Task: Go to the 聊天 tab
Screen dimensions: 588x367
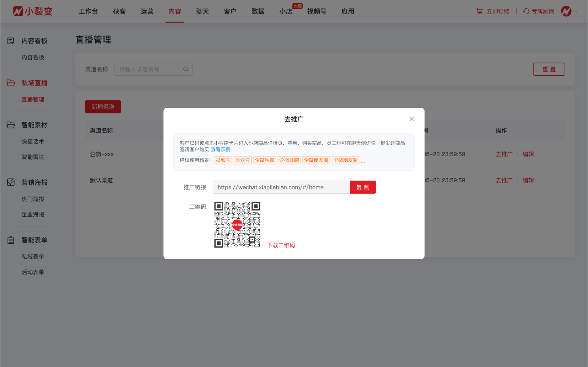Action: point(202,11)
